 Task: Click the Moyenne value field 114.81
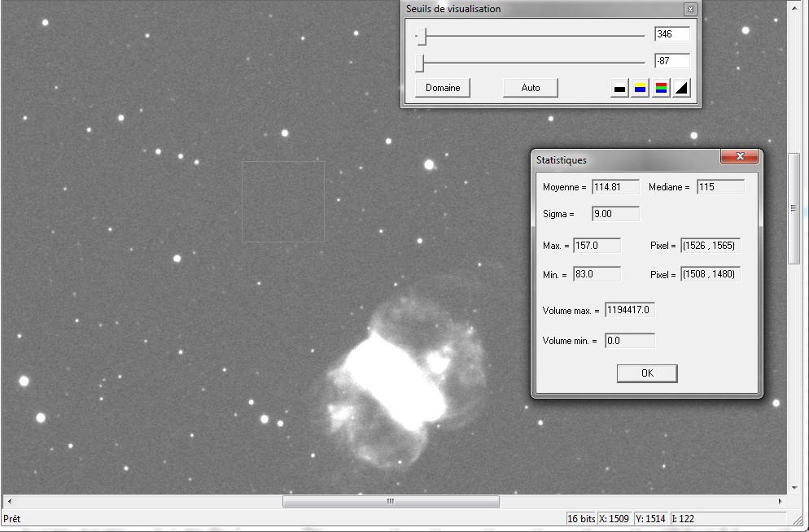point(615,187)
